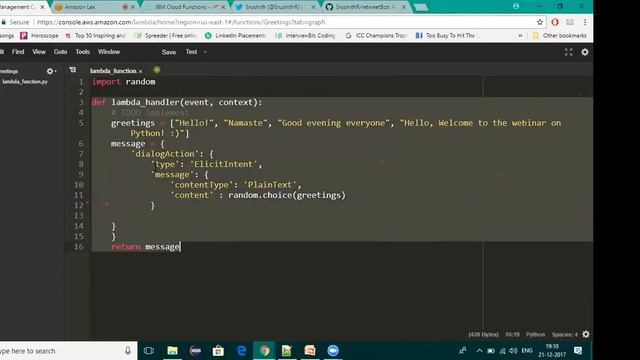Show hidden system tray icons
This screenshot has height=360, width=640.
tap(479, 351)
